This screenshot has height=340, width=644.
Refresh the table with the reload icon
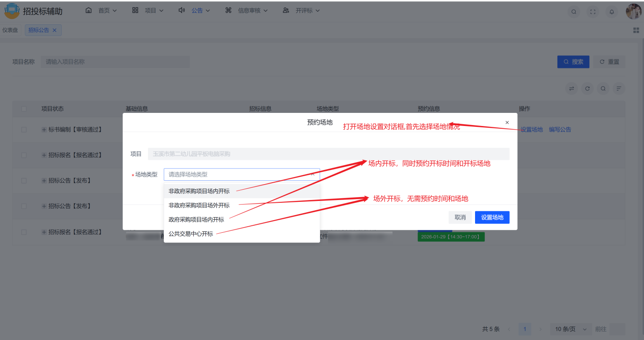pos(587,88)
